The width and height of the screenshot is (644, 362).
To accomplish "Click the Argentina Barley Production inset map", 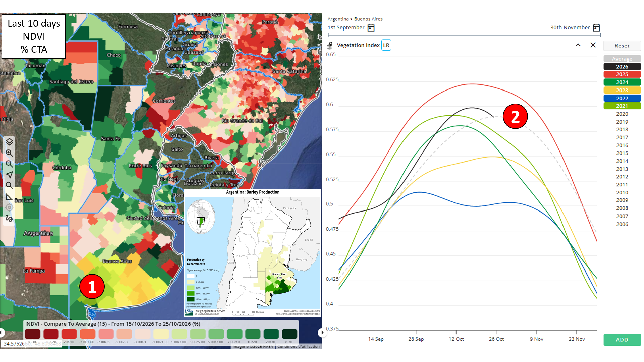I will tap(253, 253).
